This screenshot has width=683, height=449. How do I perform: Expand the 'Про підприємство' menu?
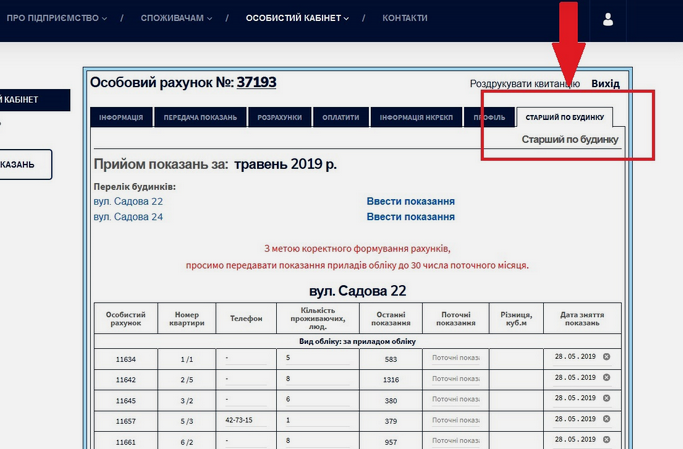(x=57, y=18)
